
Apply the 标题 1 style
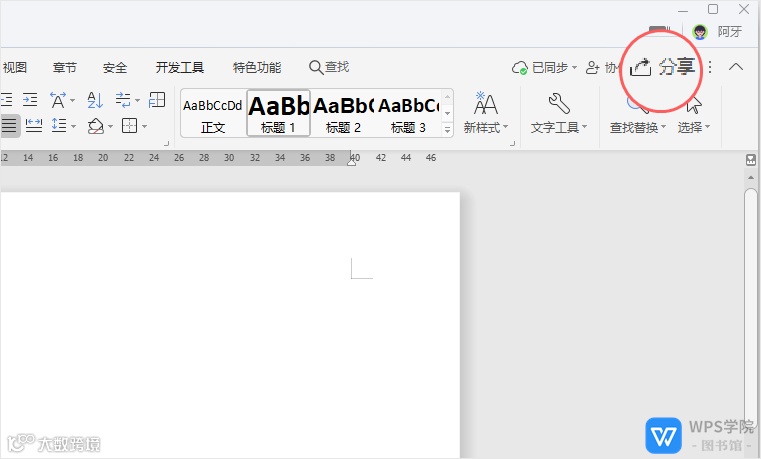tap(278, 113)
